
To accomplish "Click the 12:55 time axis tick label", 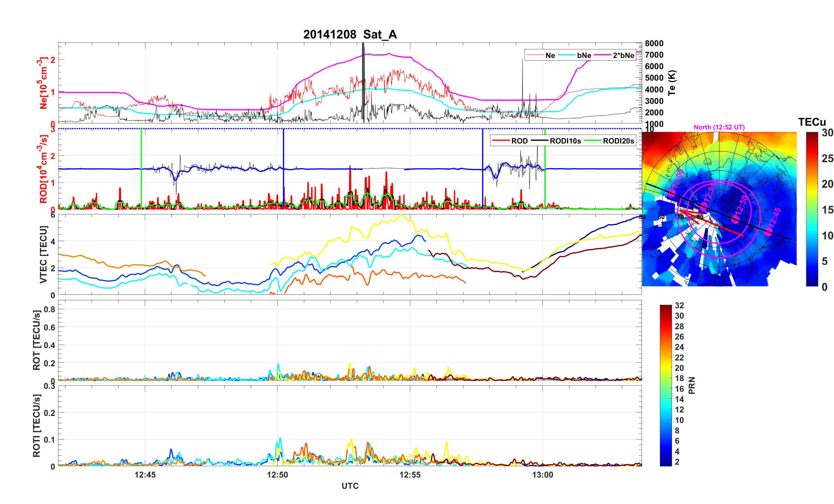I will pyautogui.click(x=410, y=474).
